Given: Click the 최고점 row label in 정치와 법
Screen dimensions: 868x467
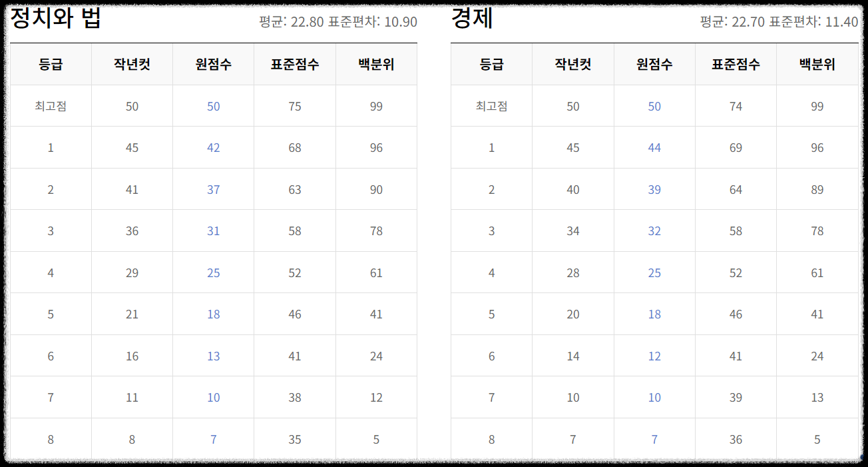Looking at the screenshot, I should pyautogui.click(x=51, y=105).
